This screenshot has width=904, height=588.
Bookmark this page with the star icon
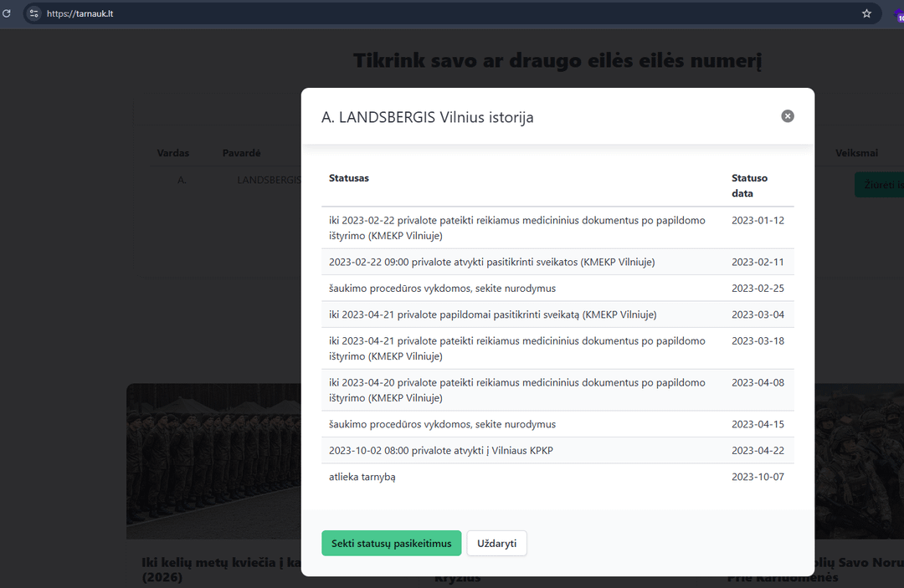tap(866, 13)
